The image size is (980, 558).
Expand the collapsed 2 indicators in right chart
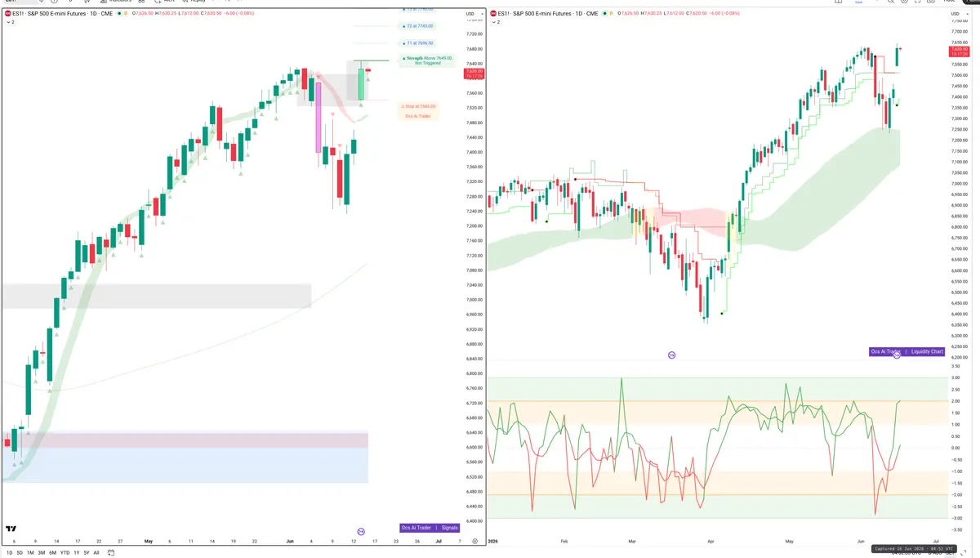coord(495,22)
